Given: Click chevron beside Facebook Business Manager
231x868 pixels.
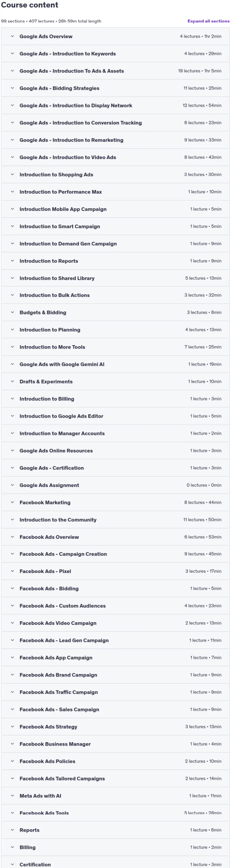Looking at the screenshot, I should (x=12, y=744).
